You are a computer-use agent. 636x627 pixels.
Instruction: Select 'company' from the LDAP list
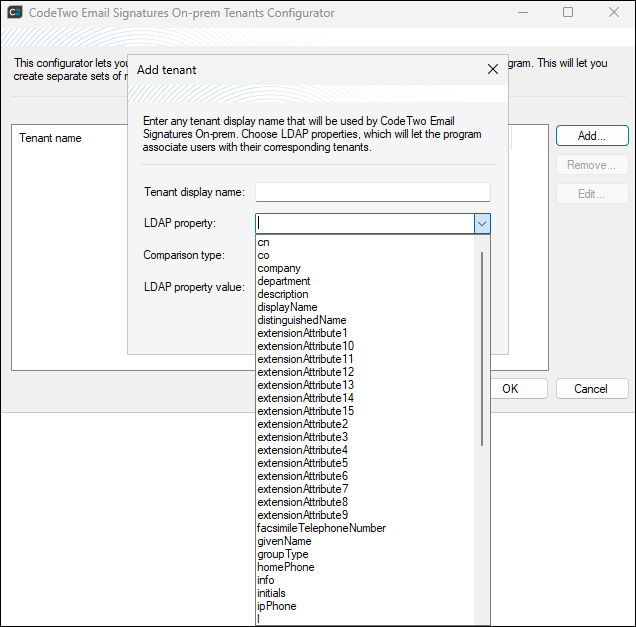[279, 268]
